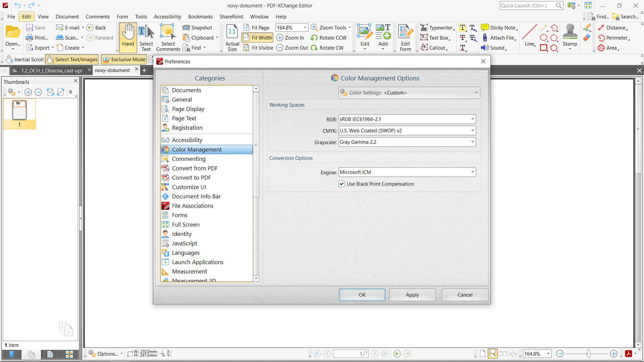Viewport: 644px width, 362px height.
Task: Add a Sticky Note
Action: 499,28
